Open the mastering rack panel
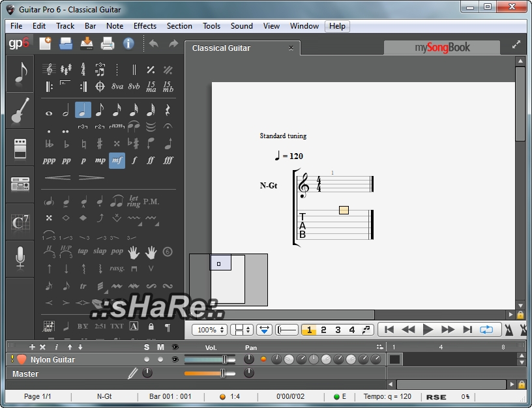The height and width of the screenshot is (408, 532). coord(20,185)
